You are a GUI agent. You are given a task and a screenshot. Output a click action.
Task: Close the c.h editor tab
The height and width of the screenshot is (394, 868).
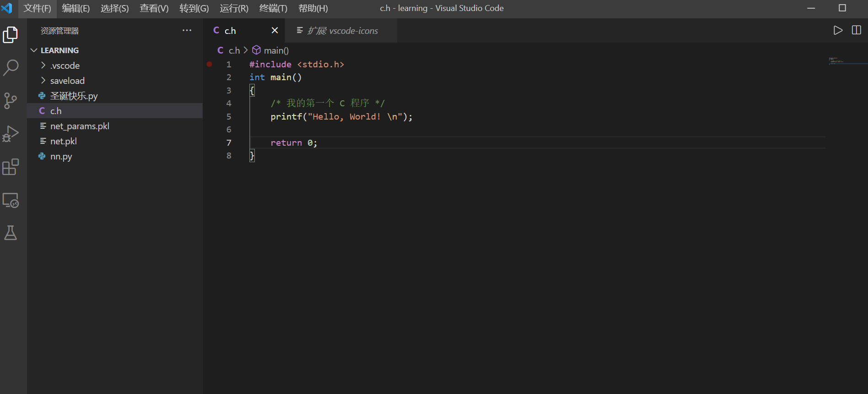[275, 30]
